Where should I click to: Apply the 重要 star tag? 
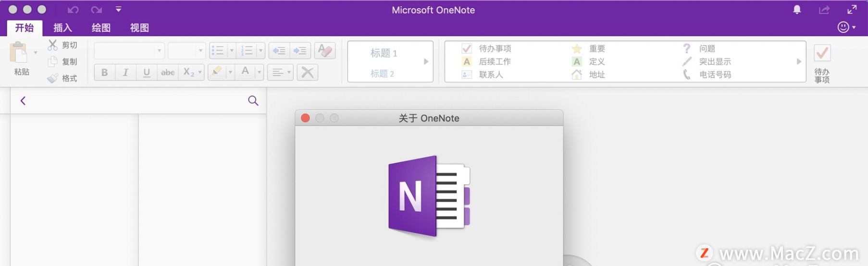(x=588, y=48)
